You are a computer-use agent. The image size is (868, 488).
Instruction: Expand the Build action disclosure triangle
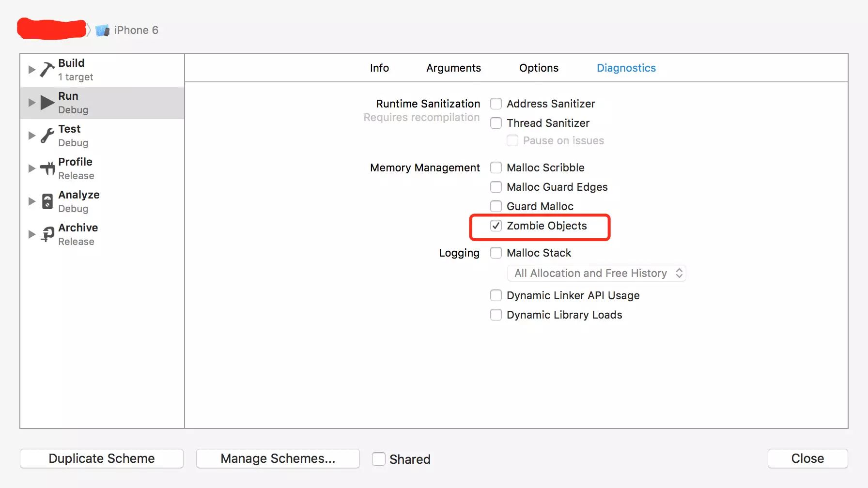31,70
